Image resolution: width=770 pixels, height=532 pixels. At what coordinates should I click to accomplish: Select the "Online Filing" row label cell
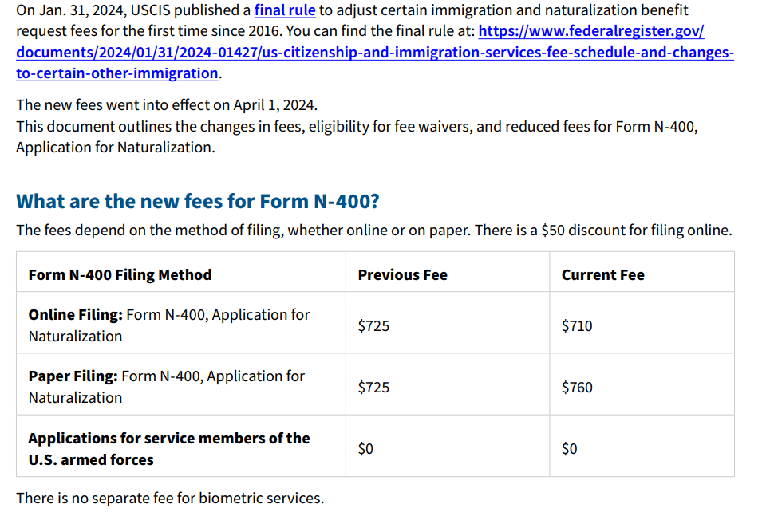coord(168,325)
